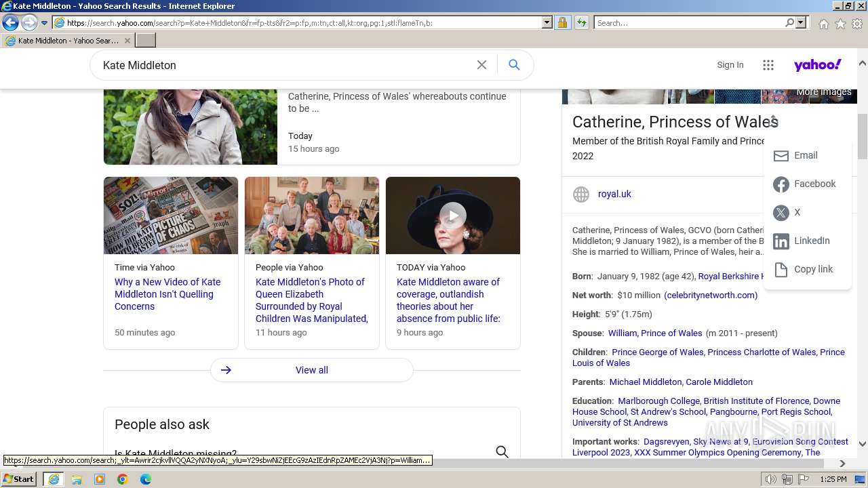This screenshot has width=868, height=488.
Task: Play the TODAY video thumbnail
Action: click(453, 216)
